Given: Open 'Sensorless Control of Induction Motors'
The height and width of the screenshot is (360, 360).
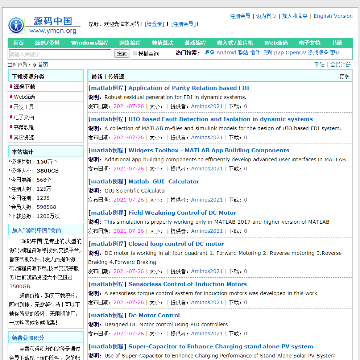Looking at the screenshot, I should tap(188, 284).
